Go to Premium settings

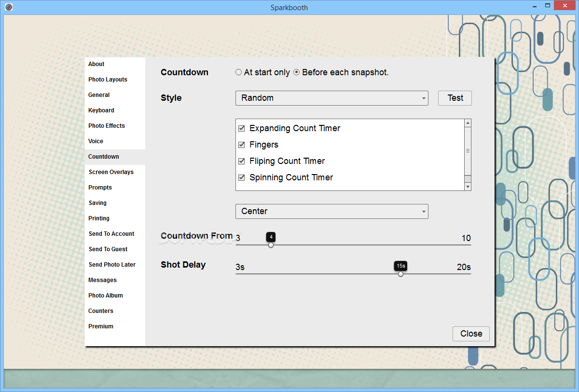pyautogui.click(x=115, y=326)
